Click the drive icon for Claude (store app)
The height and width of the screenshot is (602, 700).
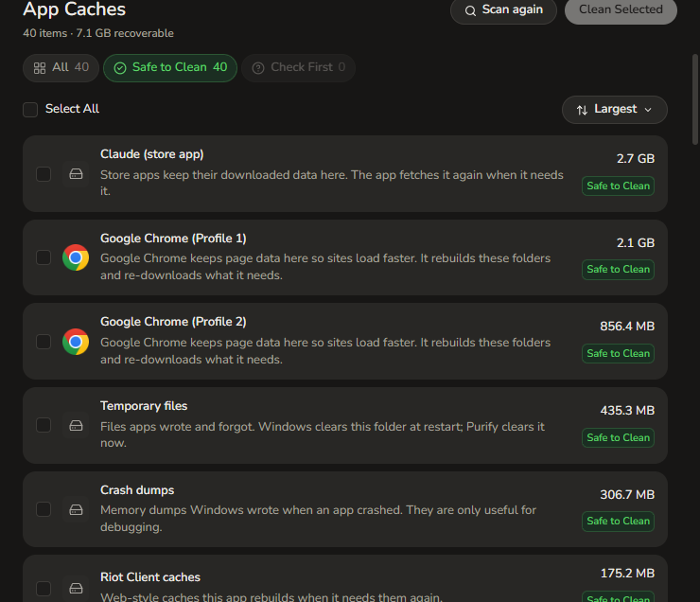(x=76, y=174)
